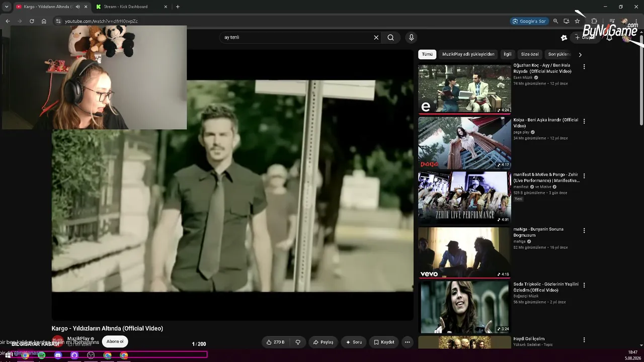Open the media controls icon
The width and height of the screenshot is (644, 362).
(612, 21)
